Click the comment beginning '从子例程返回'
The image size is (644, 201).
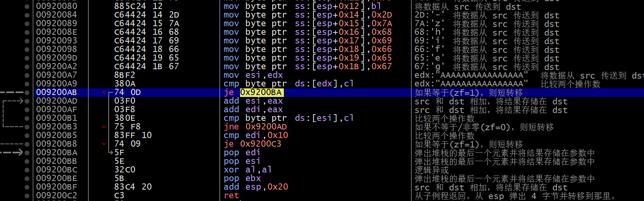tap(515, 196)
